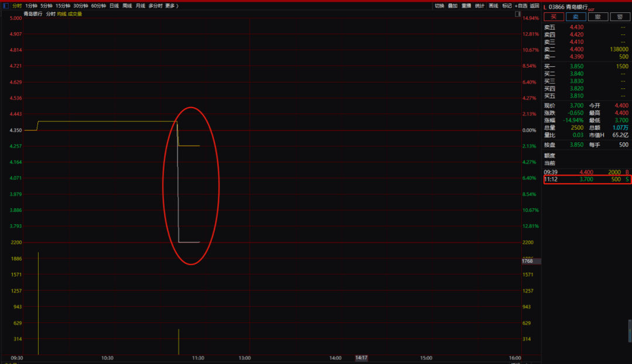Click the panel layout icon at top-left
632x364 pixels.
[5, 5]
